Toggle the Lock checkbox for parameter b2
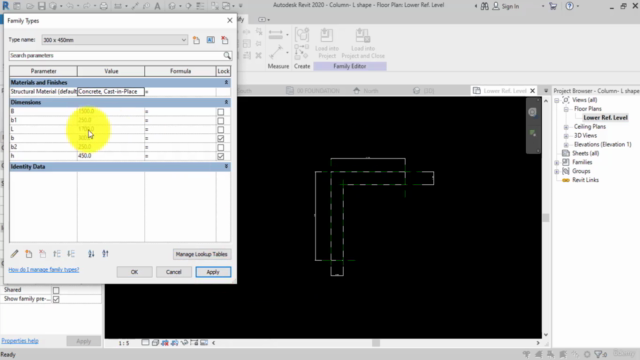The height and width of the screenshot is (360, 640). [x=220, y=147]
